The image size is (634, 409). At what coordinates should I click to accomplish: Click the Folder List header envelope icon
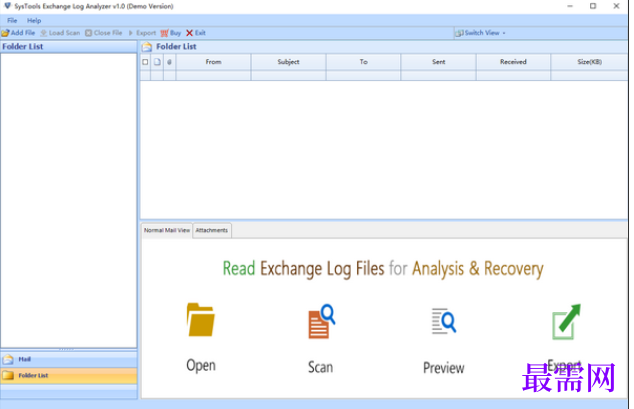[x=147, y=47]
